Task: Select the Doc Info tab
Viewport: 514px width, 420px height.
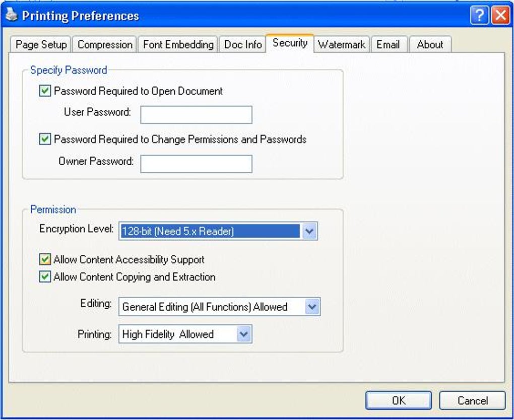Action: 243,45
